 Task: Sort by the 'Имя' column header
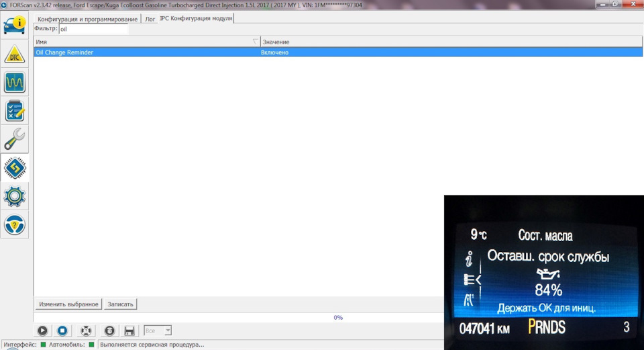pyautogui.click(x=147, y=42)
